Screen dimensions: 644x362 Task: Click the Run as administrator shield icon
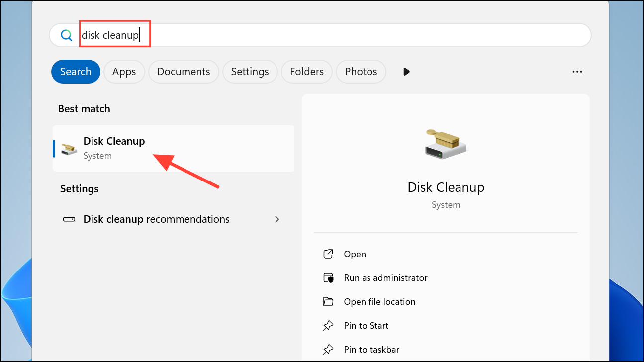tap(328, 278)
